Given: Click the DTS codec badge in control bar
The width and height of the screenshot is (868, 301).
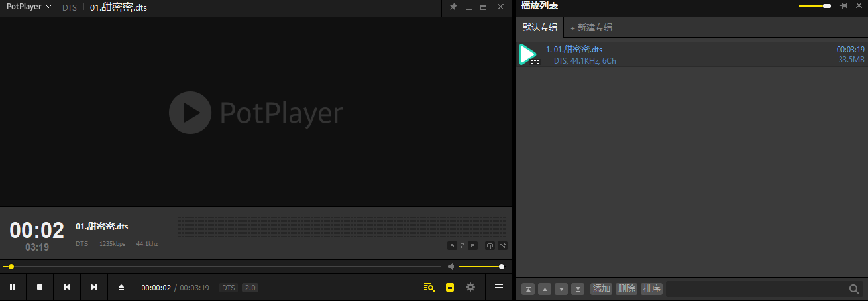Looking at the screenshot, I should [x=229, y=288].
